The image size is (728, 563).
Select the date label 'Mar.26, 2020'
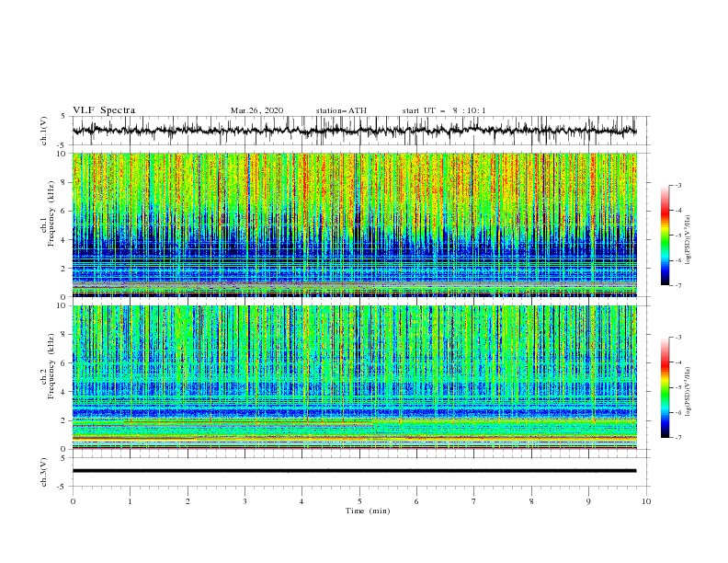256,110
